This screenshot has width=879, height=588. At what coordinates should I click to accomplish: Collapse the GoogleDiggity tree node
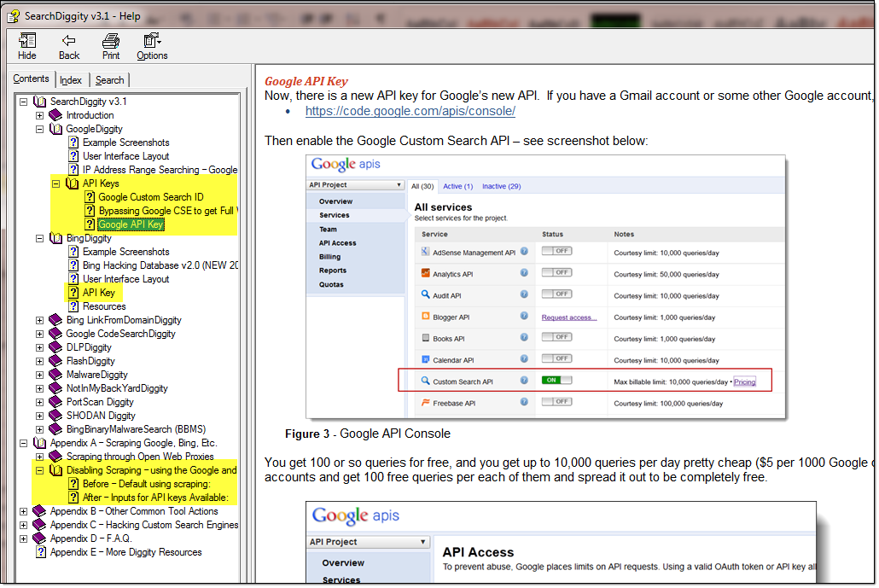[39, 130]
